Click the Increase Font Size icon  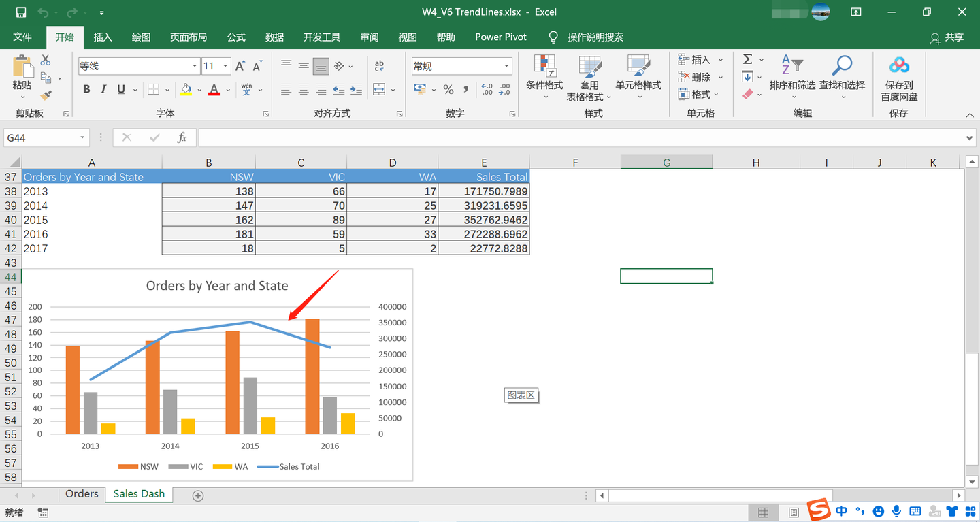[x=240, y=66]
